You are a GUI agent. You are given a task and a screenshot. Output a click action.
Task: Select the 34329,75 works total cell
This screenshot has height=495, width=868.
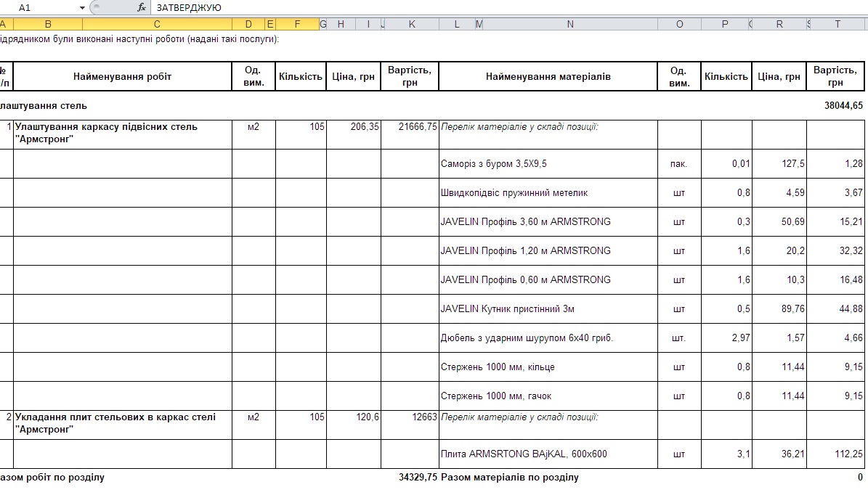point(410,478)
